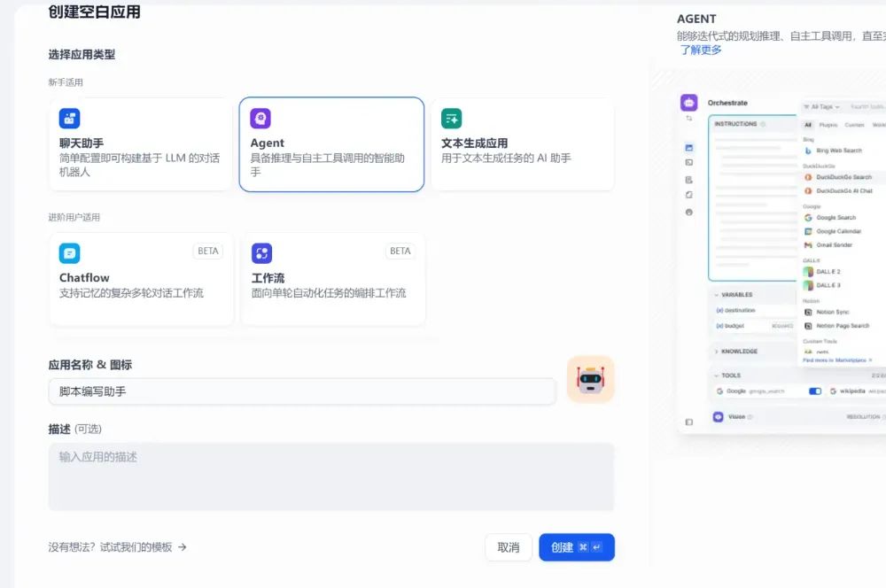Click Google Calendar icon in tool list
Screen dimensions: 886x588
point(808,232)
